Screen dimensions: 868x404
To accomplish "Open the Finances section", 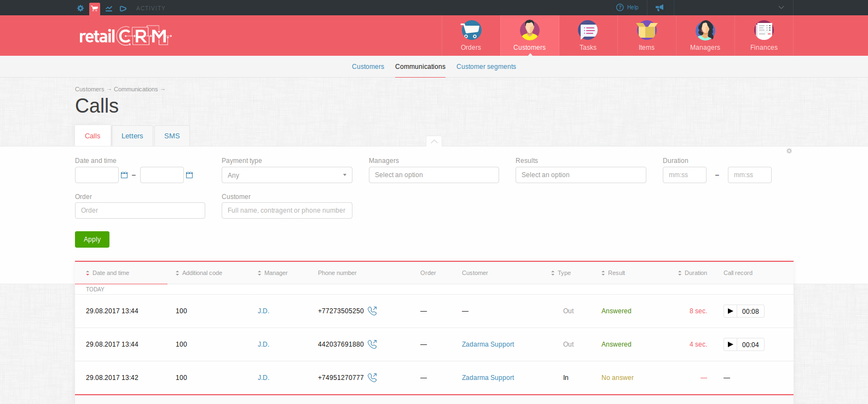I will [x=763, y=36].
